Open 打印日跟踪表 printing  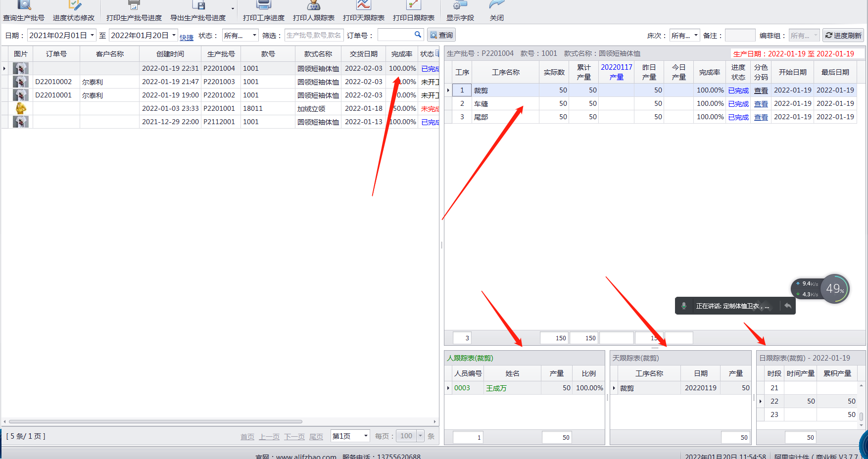414,10
